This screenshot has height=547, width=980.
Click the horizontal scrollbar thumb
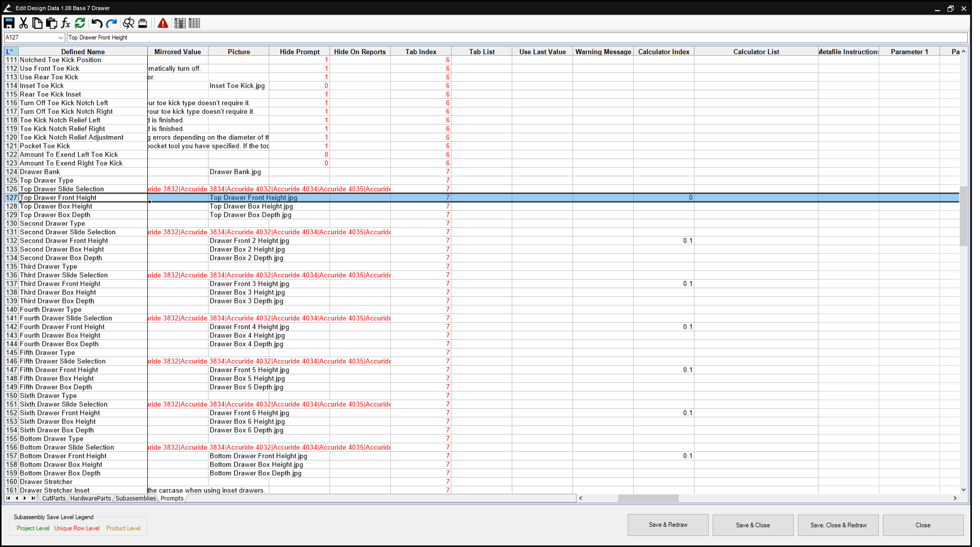pos(648,498)
